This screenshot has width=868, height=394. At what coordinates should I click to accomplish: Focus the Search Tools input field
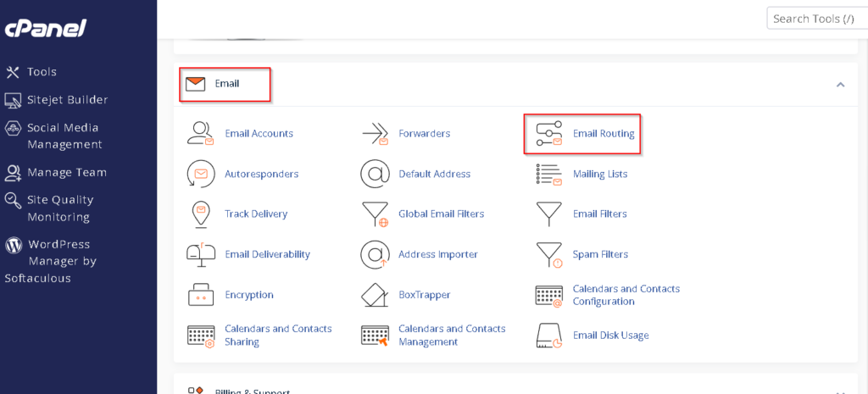(817, 19)
